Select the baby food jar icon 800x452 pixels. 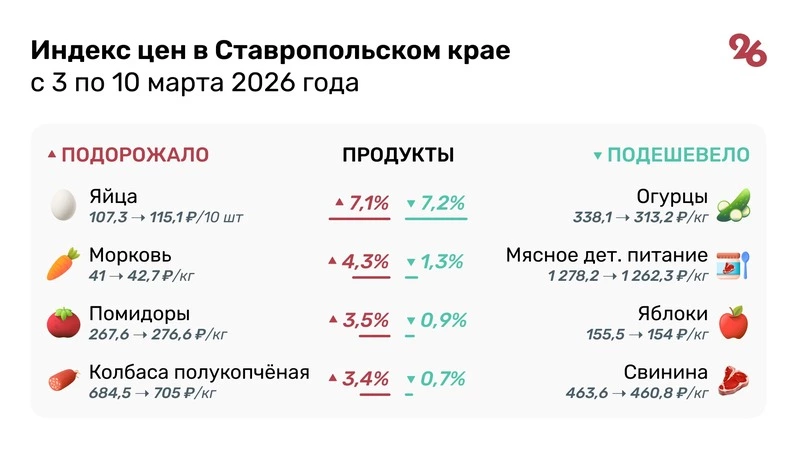pos(734,263)
